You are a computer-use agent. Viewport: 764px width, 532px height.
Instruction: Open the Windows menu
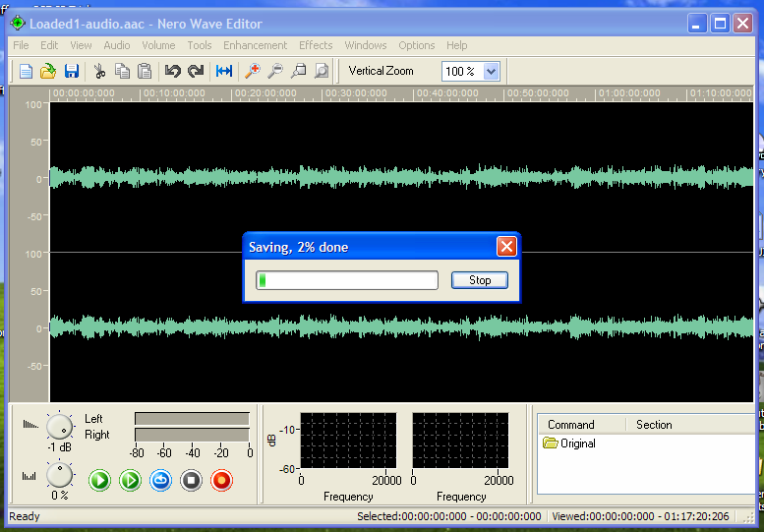[x=366, y=45]
